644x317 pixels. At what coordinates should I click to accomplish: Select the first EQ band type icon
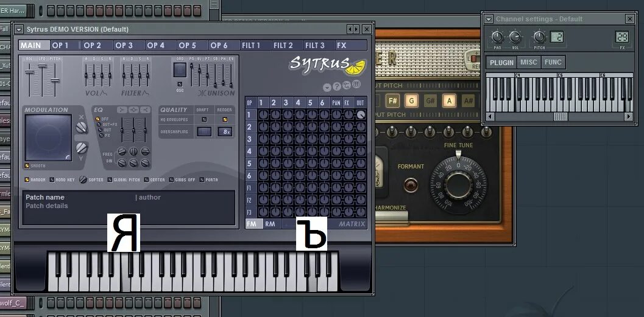(x=122, y=110)
